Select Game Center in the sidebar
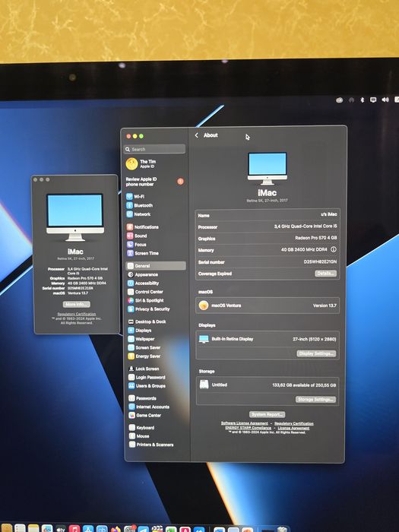The image size is (399, 532). pyautogui.click(x=145, y=415)
